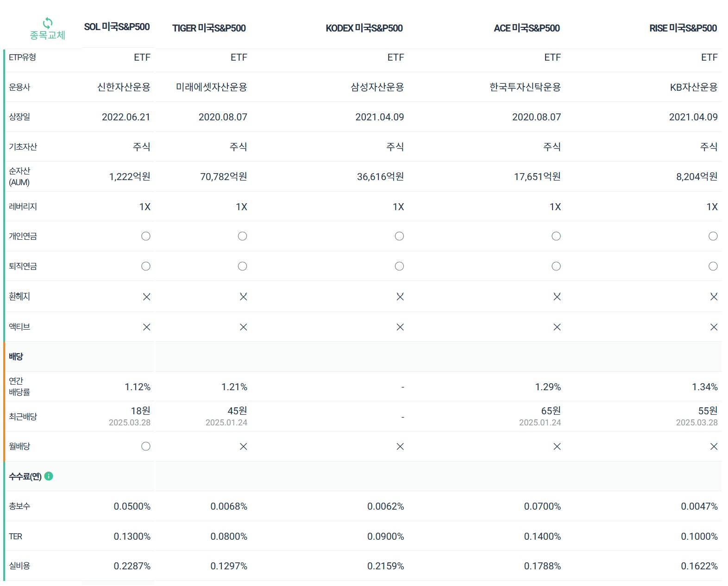Click RISE 환헤지 X mark
Image resolution: width=728 pixels, height=586 pixels.
(714, 297)
